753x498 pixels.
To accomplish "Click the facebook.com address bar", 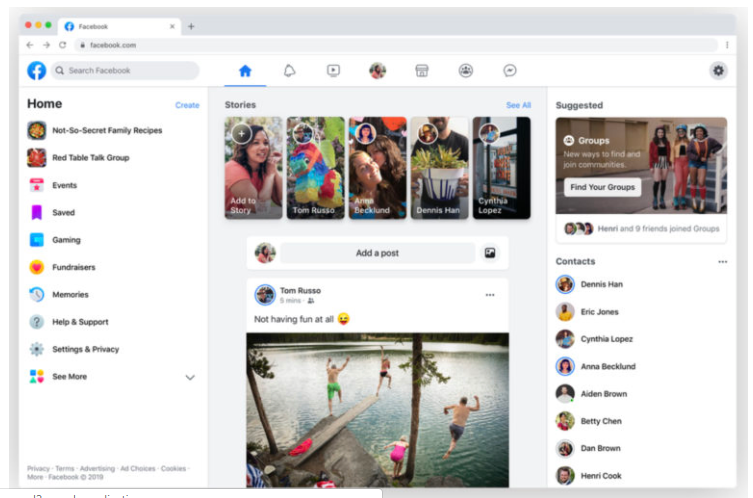I will [x=396, y=45].
